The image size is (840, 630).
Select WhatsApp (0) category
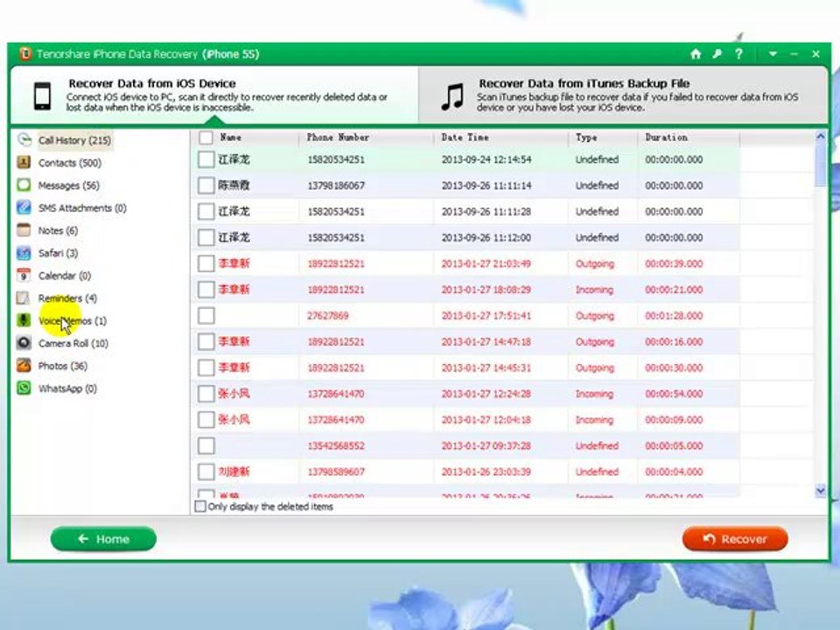(67, 388)
